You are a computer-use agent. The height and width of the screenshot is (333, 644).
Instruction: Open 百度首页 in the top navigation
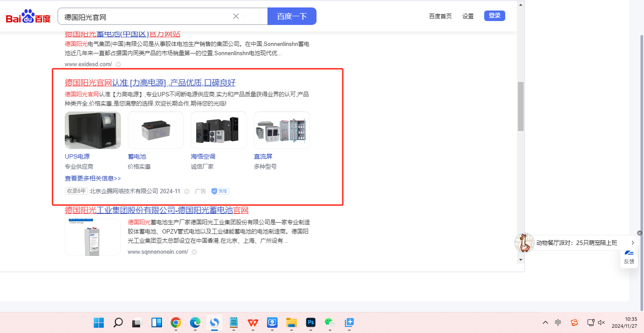tap(440, 16)
